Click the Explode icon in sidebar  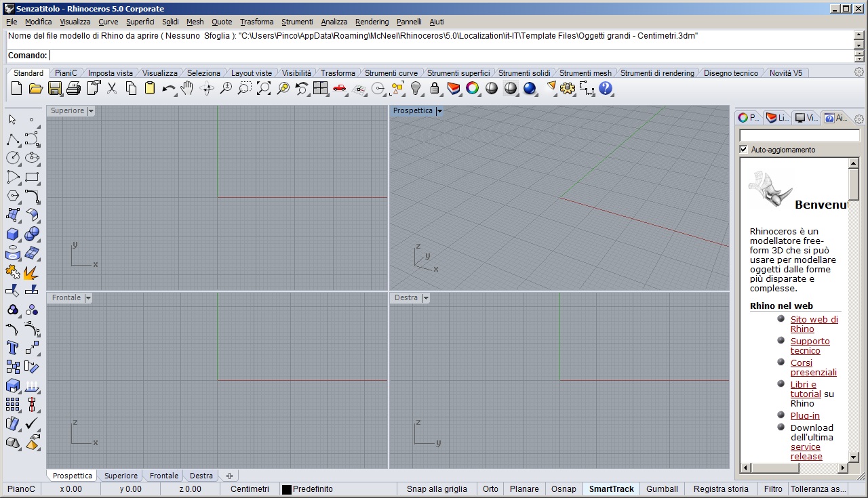click(x=32, y=272)
